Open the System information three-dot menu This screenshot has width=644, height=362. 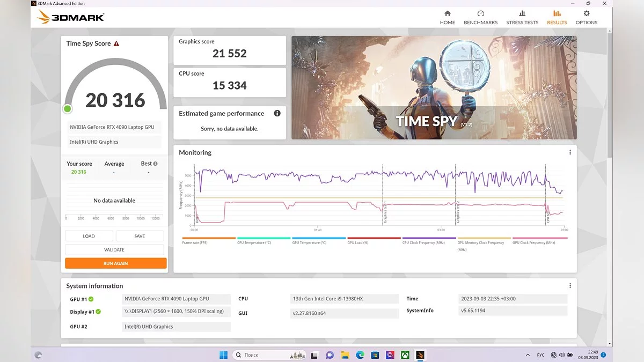(570, 286)
